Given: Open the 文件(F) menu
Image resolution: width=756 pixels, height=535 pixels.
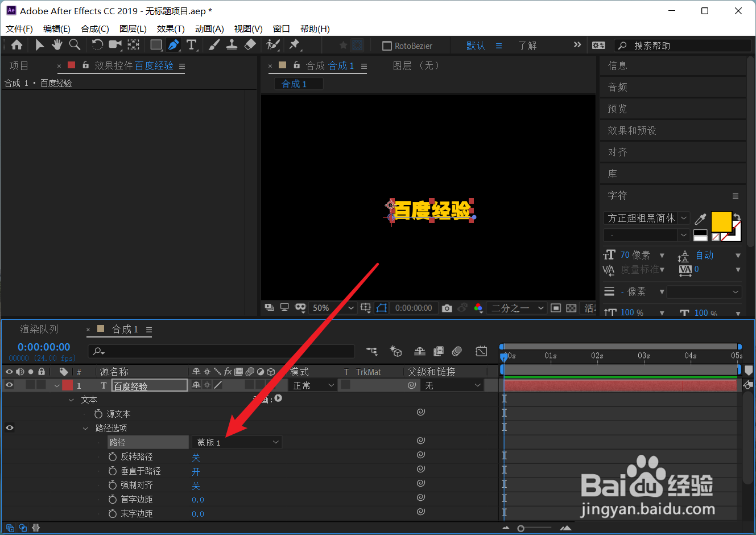Looking at the screenshot, I should click(19, 29).
